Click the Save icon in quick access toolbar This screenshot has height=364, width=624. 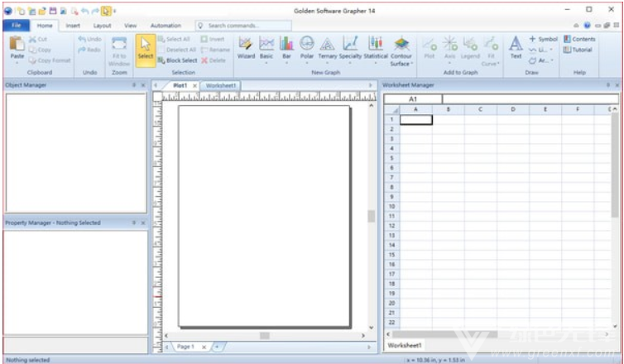click(53, 11)
